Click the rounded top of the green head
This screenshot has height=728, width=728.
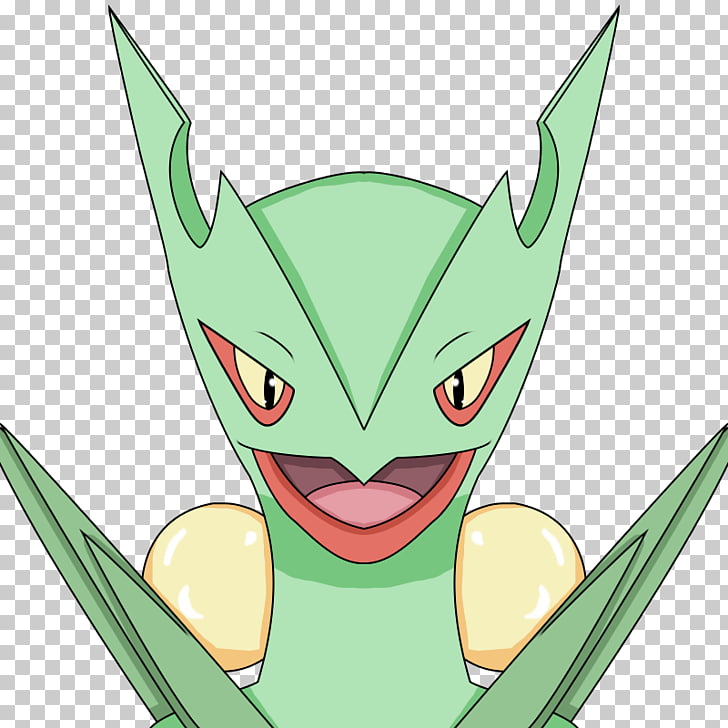363,200
